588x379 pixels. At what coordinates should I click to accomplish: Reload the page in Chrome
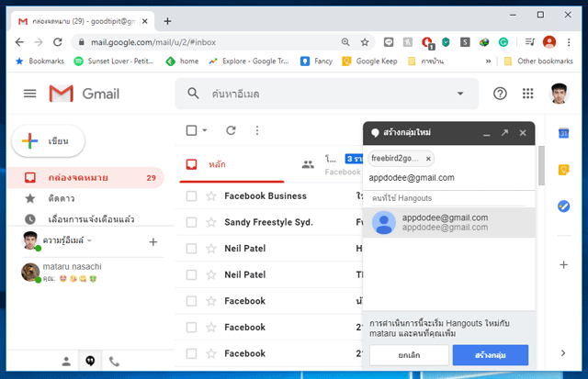tap(57, 42)
